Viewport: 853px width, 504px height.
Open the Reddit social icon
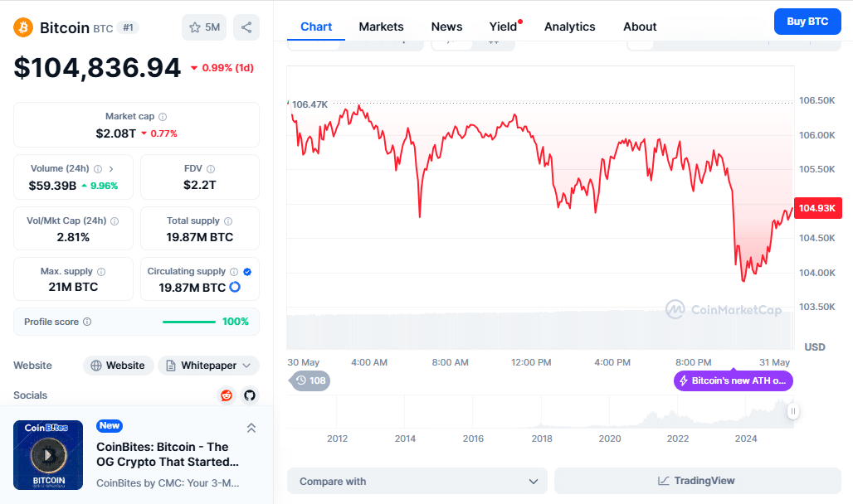227,395
